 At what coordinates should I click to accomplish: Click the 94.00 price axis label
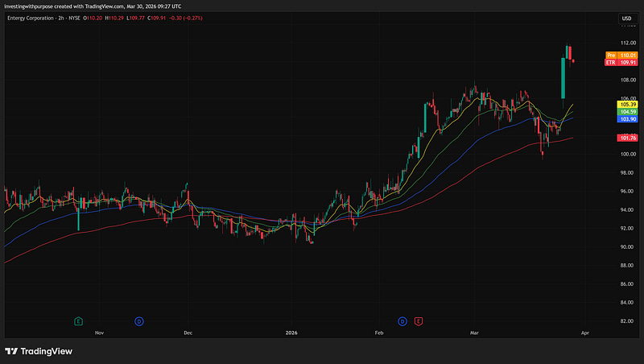pos(628,210)
